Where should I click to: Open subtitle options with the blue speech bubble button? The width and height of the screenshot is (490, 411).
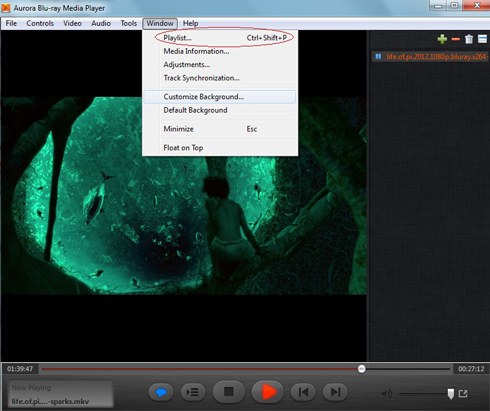[161, 392]
